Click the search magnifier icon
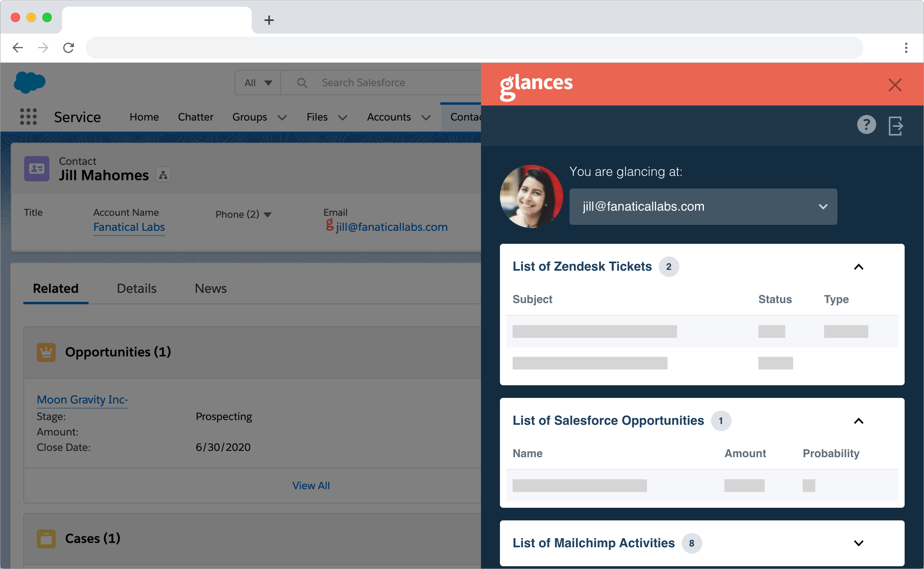This screenshot has height=569, width=924. 302,83
